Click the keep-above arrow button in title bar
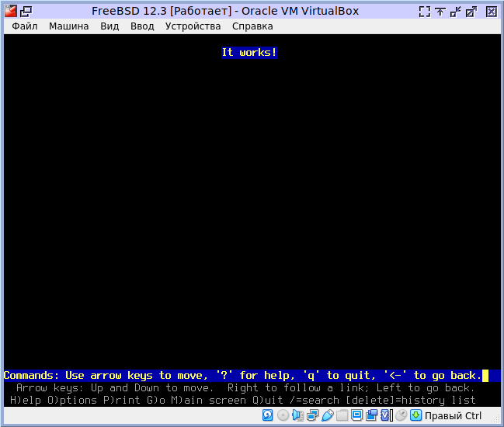The height and width of the screenshot is (427, 504). [x=440, y=12]
